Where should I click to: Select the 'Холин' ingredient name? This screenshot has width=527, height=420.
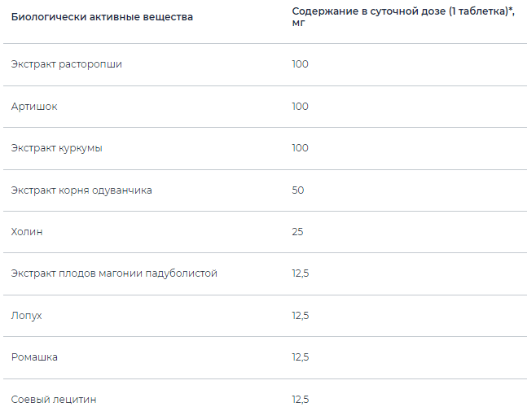pyautogui.click(x=27, y=232)
